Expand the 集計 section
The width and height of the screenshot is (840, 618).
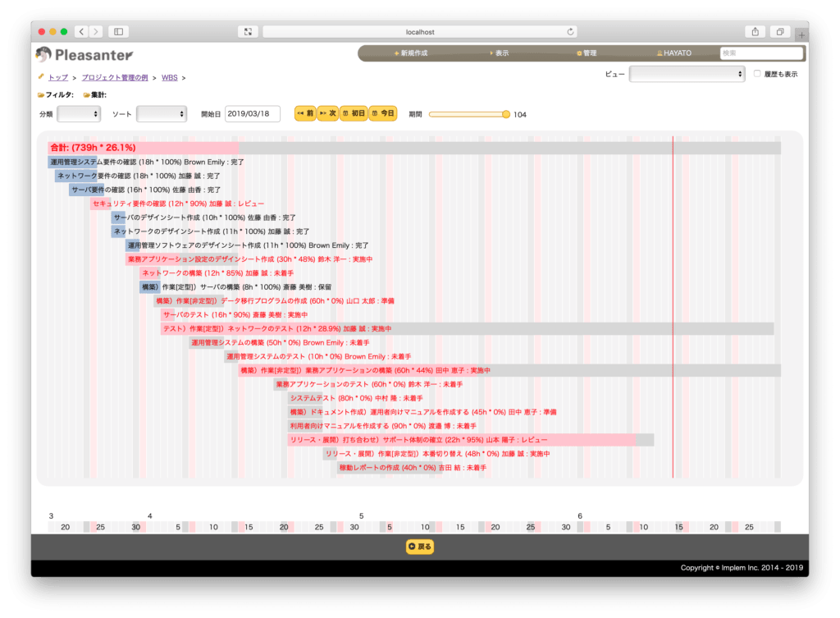tap(95, 95)
